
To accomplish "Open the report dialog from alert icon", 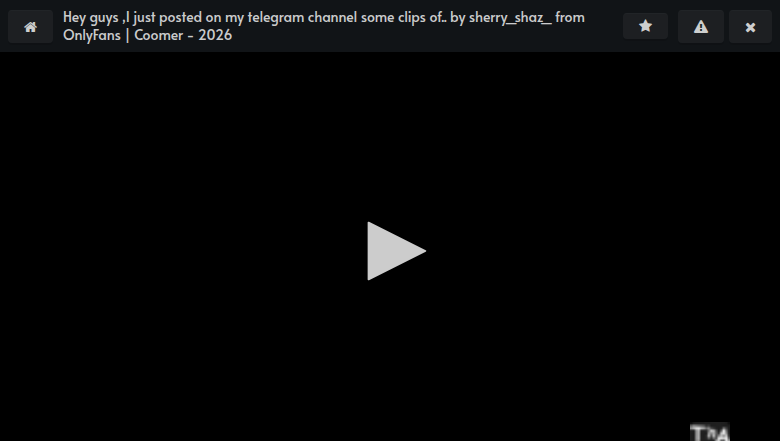I will (701, 26).
